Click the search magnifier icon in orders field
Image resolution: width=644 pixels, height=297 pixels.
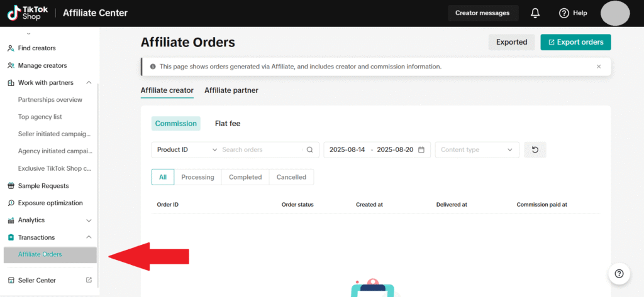click(x=309, y=149)
